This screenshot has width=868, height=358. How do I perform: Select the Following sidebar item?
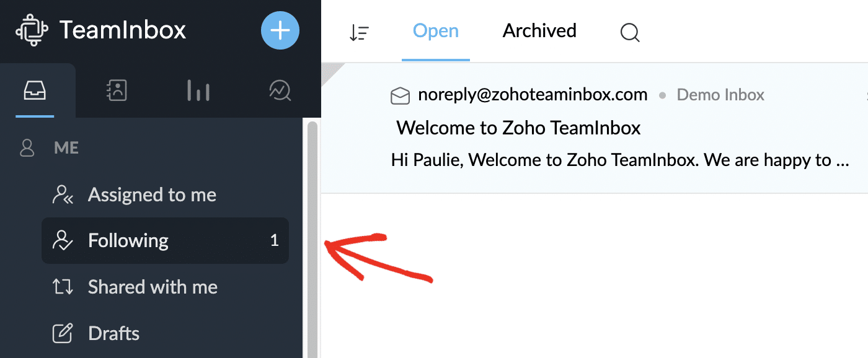(x=128, y=240)
